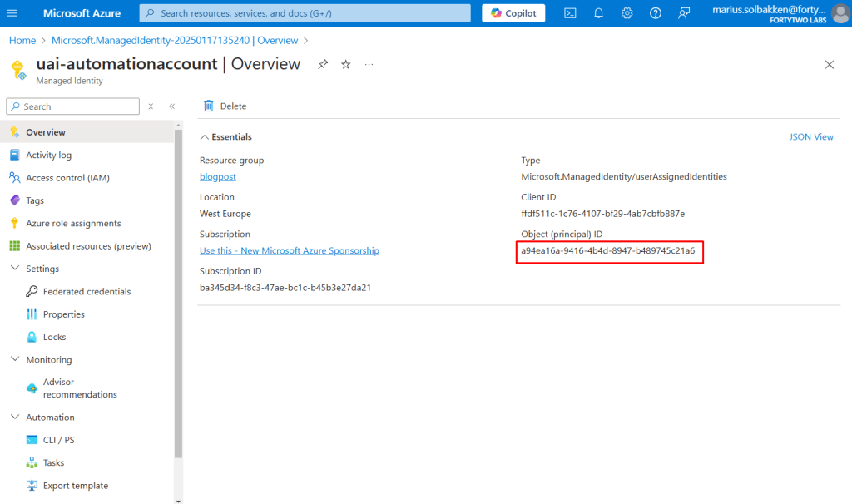Open the Cloud Shell terminal icon

coord(570,13)
